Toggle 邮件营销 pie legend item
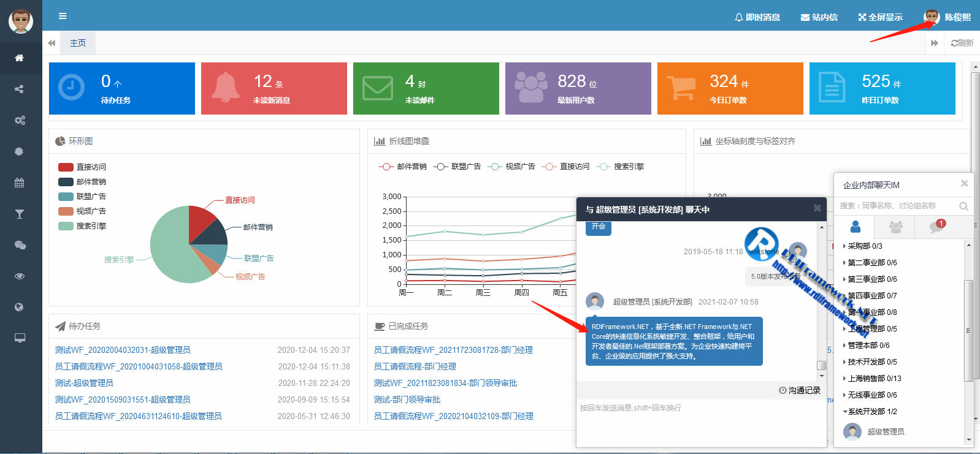The width and height of the screenshot is (980, 454). pyautogui.click(x=82, y=181)
